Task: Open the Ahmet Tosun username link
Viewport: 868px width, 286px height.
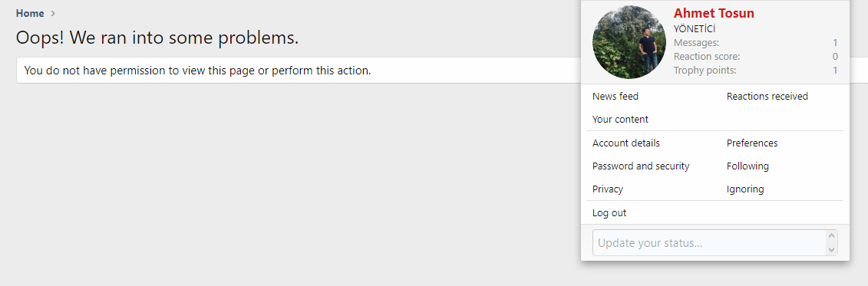Action: click(714, 13)
